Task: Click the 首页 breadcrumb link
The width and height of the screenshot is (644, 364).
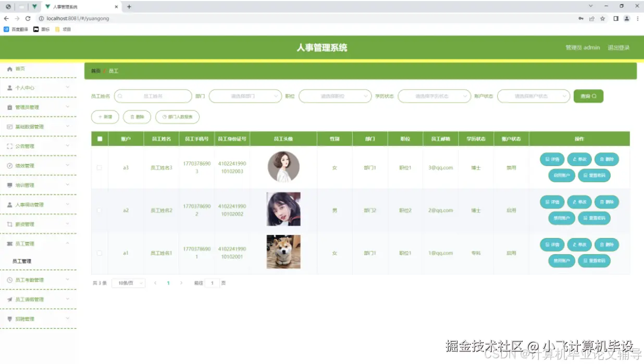Action: [96, 71]
